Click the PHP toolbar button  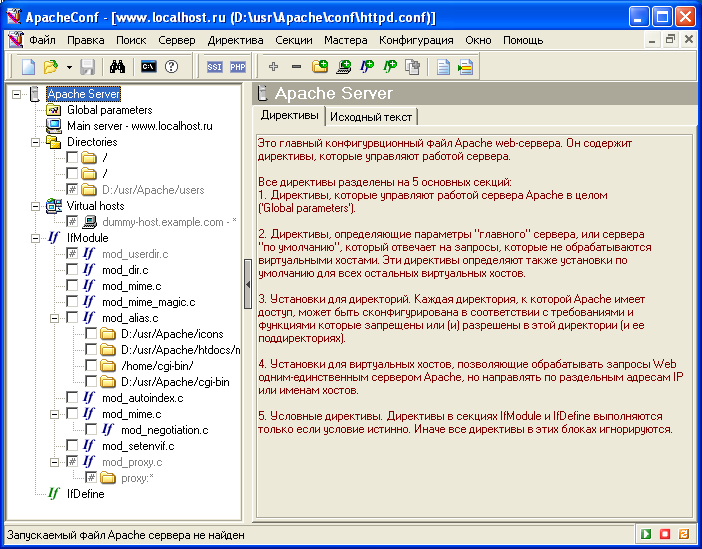point(238,67)
